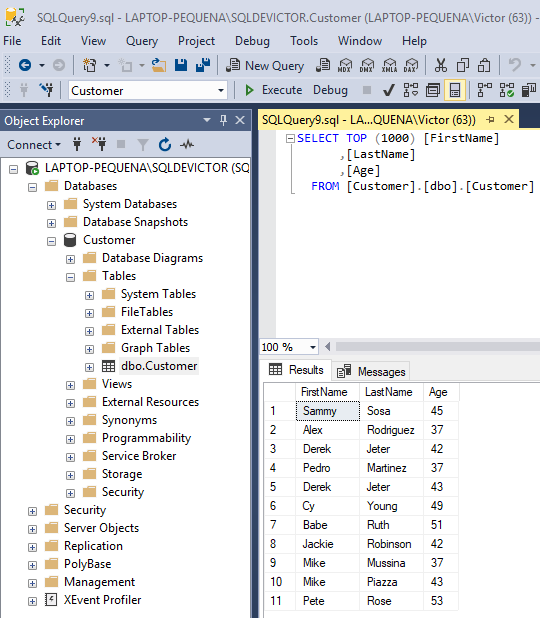Select the Sammy cell in results
Image resolution: width=540 pixels, height=618 pixels.
point(328,411)
